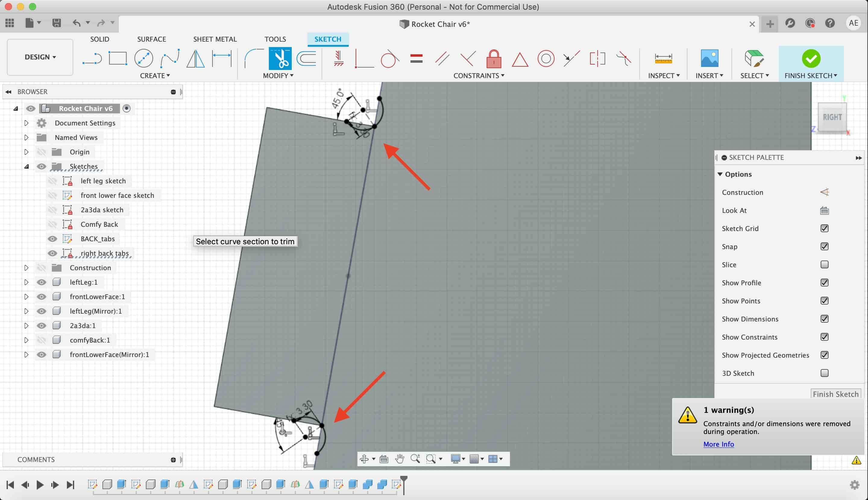Open the CONSTRAINTS dropdown menu
The image size is (868, 500).
coord(479,76)
